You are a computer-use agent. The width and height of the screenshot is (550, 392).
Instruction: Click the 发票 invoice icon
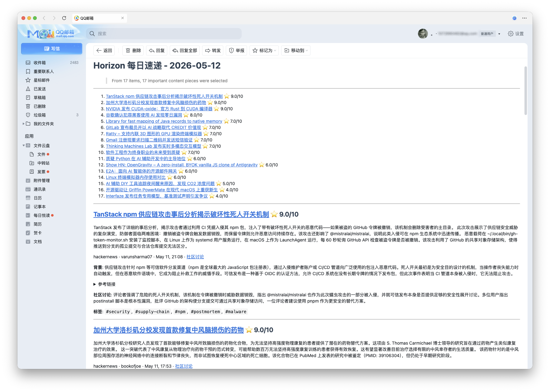coord(32,172)
